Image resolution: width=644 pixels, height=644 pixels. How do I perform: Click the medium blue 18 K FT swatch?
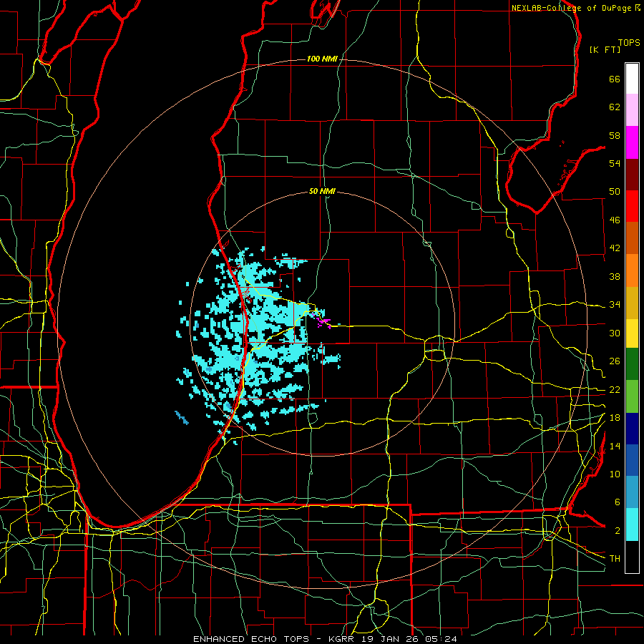[x=632, y=460]
